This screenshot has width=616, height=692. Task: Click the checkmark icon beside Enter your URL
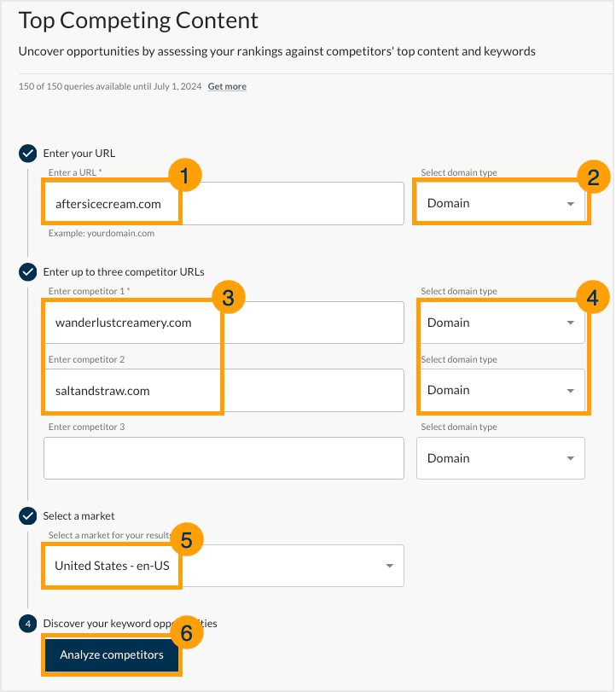(26, 154)
